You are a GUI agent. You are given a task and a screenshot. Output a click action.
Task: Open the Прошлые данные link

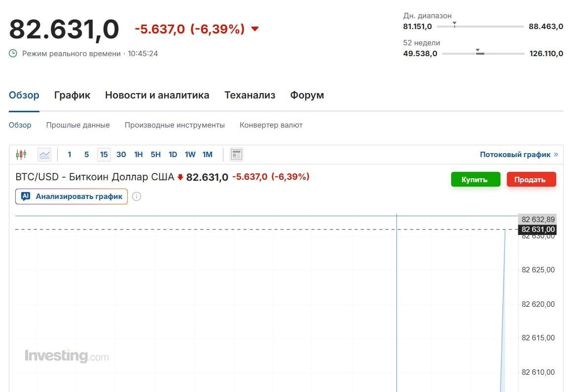coord(78,125)
